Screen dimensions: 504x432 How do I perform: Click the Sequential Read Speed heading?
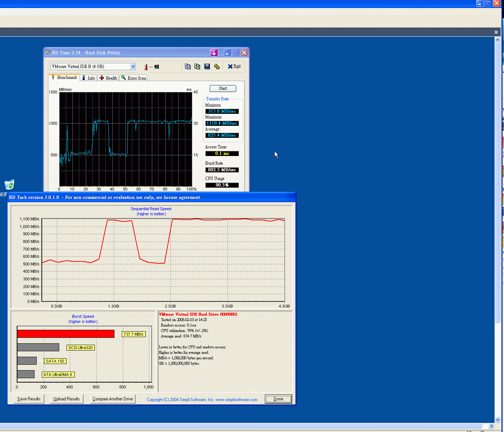click(x=151, y=209)
